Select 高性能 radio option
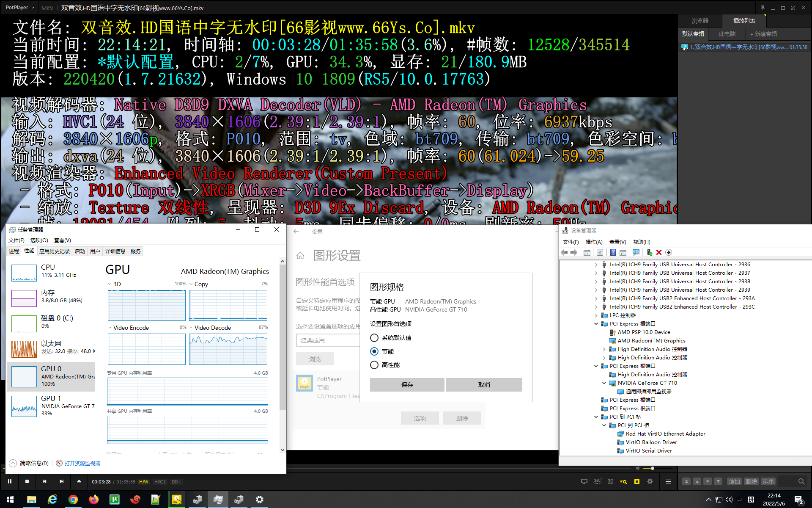The image size is (812, 508). 374,365
